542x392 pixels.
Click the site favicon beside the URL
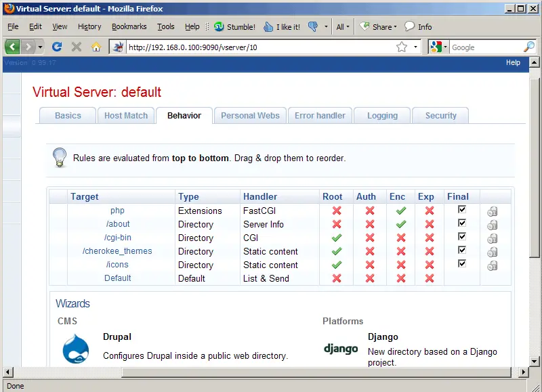pyautogui.click(x=118, y=47)
